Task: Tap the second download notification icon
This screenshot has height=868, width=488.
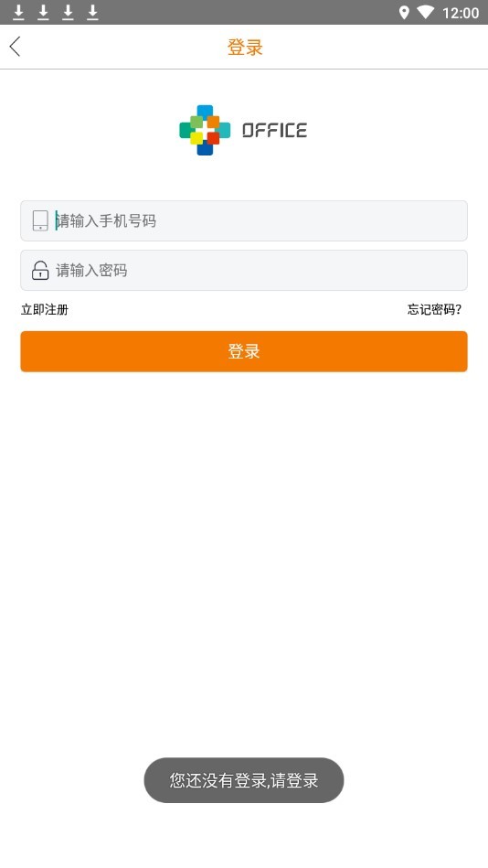Action: point(43,12)
